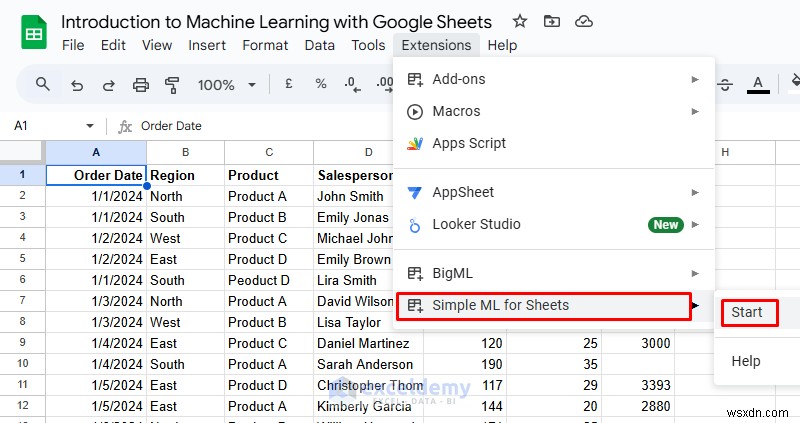The width and height of the screenshot is (800, 423).
Task: Print the spreadsheet
Action: 141,85
